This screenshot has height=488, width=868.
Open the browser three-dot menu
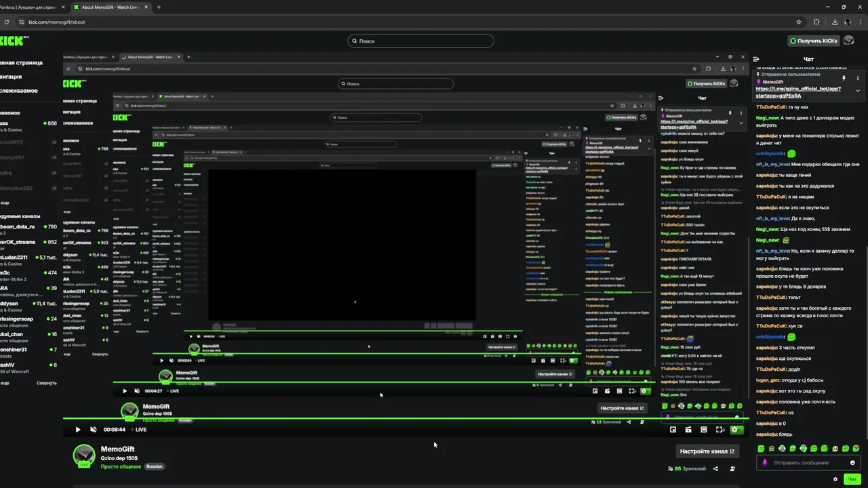pos(862,22)
